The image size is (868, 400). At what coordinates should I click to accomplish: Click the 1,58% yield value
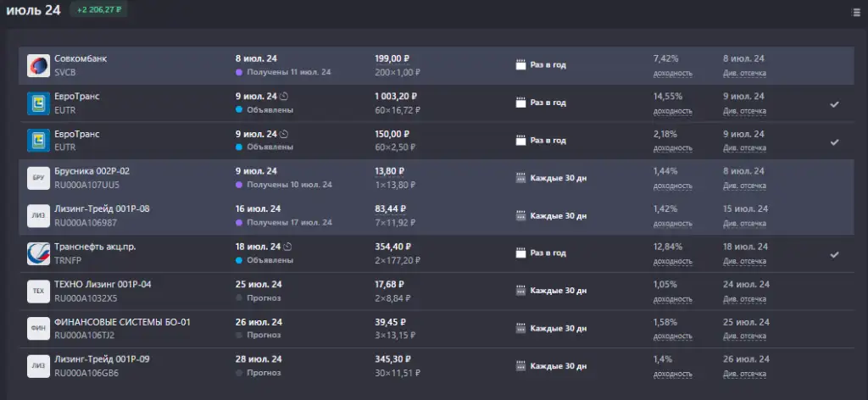coord(665,322)
